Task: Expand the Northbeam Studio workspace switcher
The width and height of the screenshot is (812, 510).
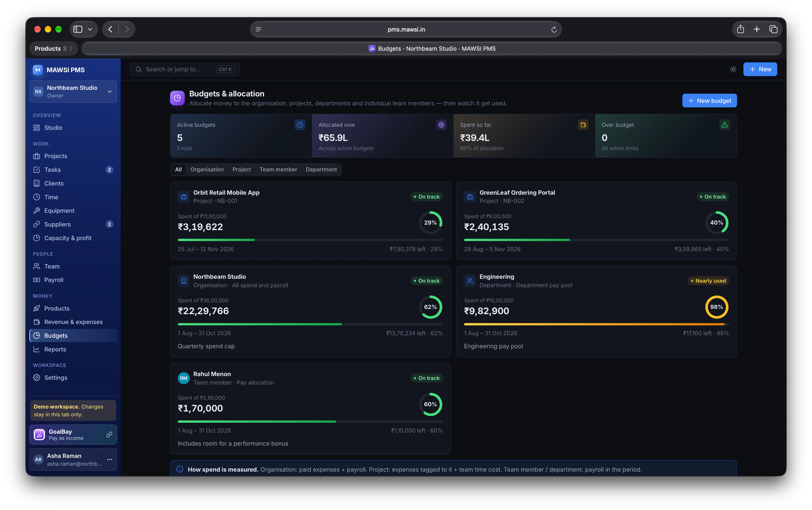Action: coord(73,91)
